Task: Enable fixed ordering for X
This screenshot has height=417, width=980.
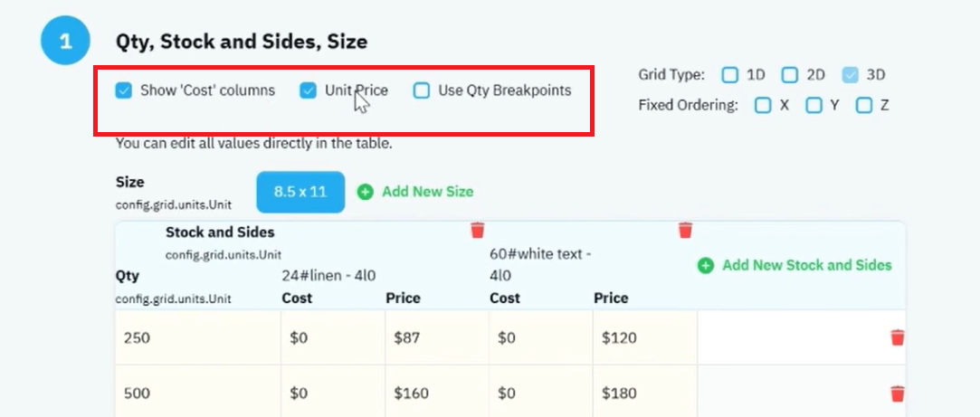Action: (763, 105)
